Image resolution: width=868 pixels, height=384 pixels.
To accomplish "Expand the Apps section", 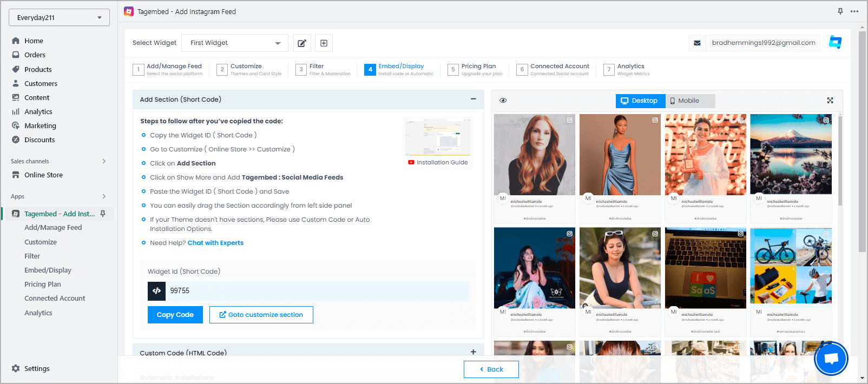I will click(104, 196).
